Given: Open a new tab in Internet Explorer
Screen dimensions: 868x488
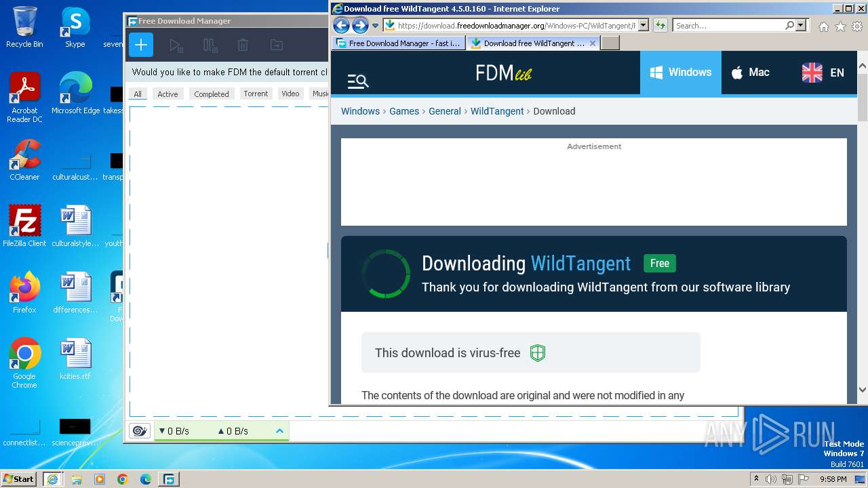Looking at the screenshot, I should [610, 43].
